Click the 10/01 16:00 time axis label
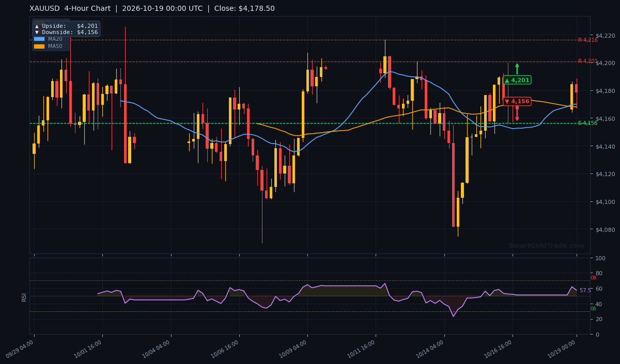620x364 pixels. coord(88,349)
